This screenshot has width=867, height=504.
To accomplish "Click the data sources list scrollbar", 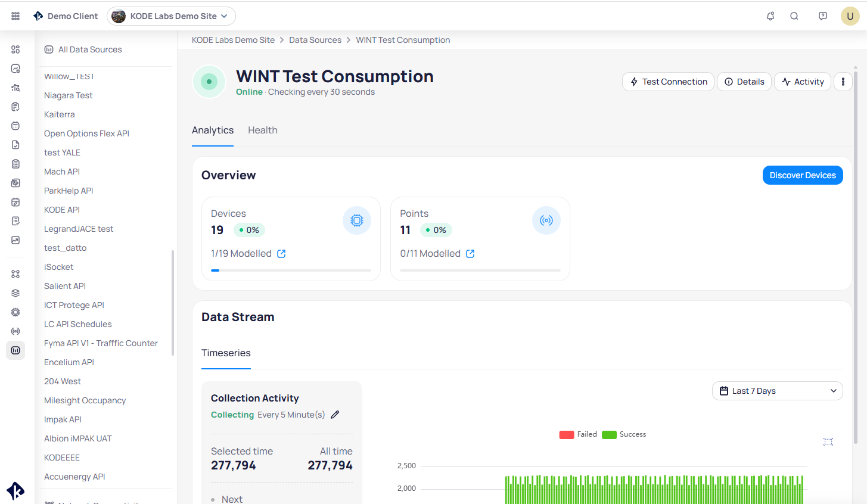I will [173, 303].
